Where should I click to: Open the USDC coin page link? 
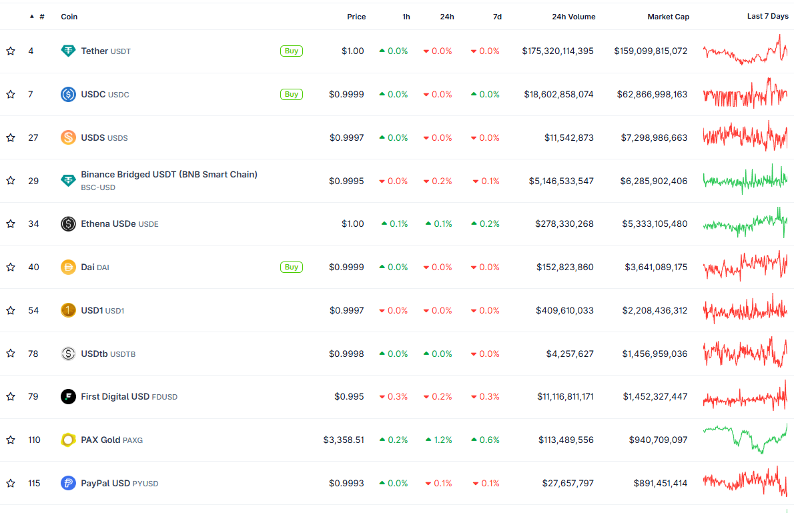click(x=105, y=94)
